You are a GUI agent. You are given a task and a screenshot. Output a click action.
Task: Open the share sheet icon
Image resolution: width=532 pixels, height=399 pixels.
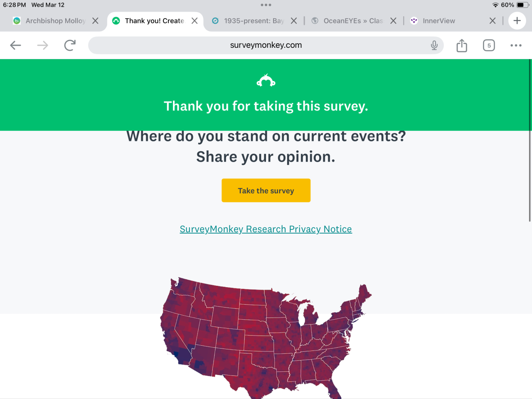[462, 45]
